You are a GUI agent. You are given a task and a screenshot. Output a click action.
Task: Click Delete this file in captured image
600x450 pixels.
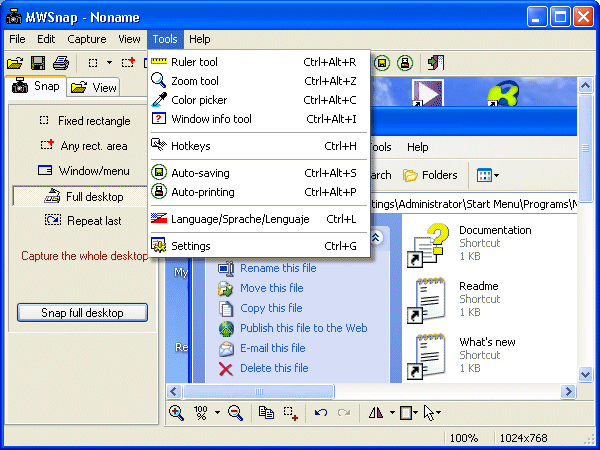pyautogui.click(x=263, y=368)
